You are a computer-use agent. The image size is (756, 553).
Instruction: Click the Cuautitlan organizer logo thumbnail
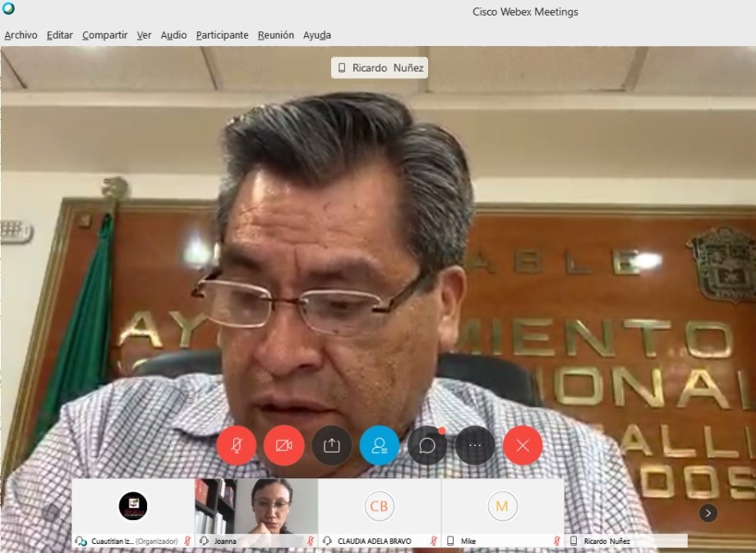click(133, 506)
